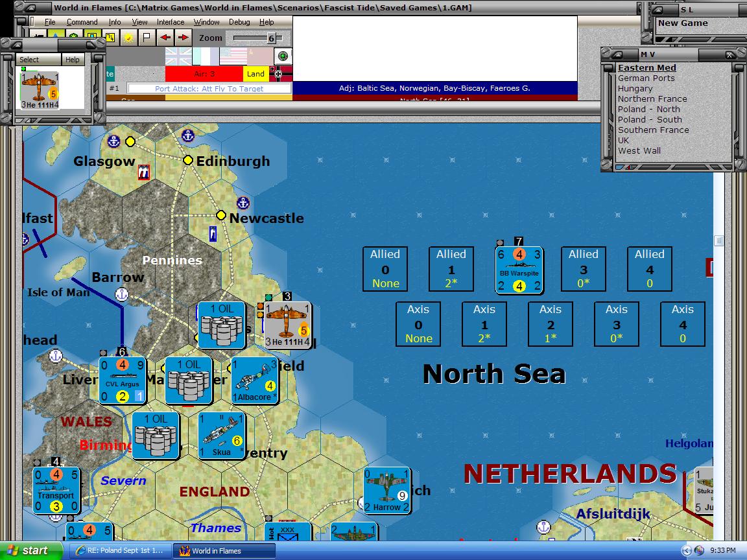Choose Northern France in M V list

pyautogui.click(x=652, y=99)
